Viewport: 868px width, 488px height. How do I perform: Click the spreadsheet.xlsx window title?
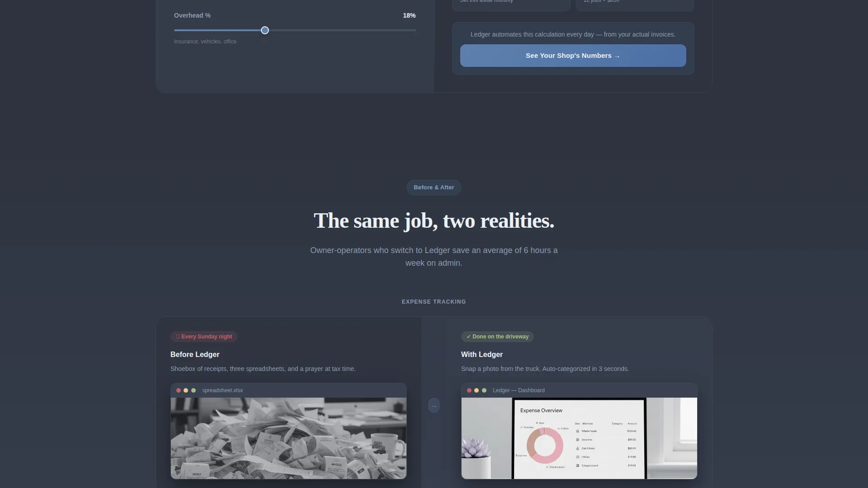pos(222,390)
